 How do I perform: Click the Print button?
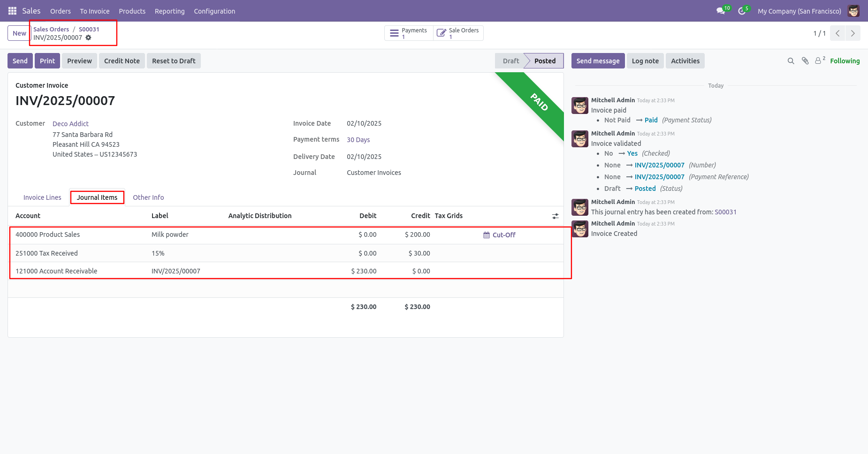(47, 61)
